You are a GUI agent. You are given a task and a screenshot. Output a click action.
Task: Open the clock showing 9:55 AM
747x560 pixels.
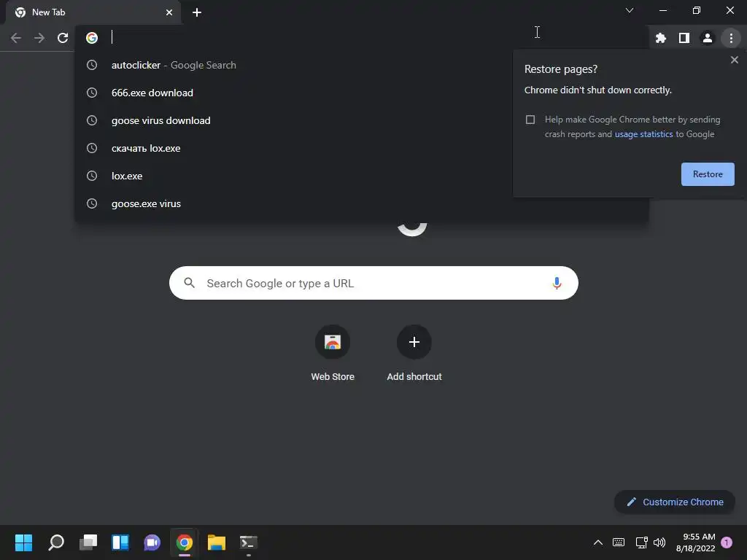(695, 542)
